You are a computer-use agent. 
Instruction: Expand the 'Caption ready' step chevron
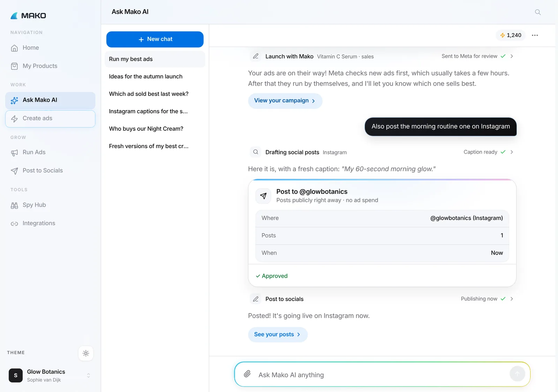pos(512,152)
